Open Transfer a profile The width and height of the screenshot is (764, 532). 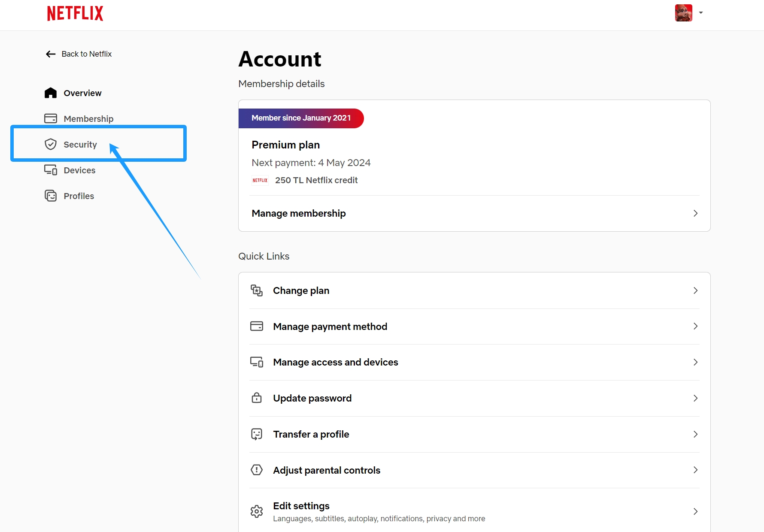pyautogui.click(x=474, y=434)
